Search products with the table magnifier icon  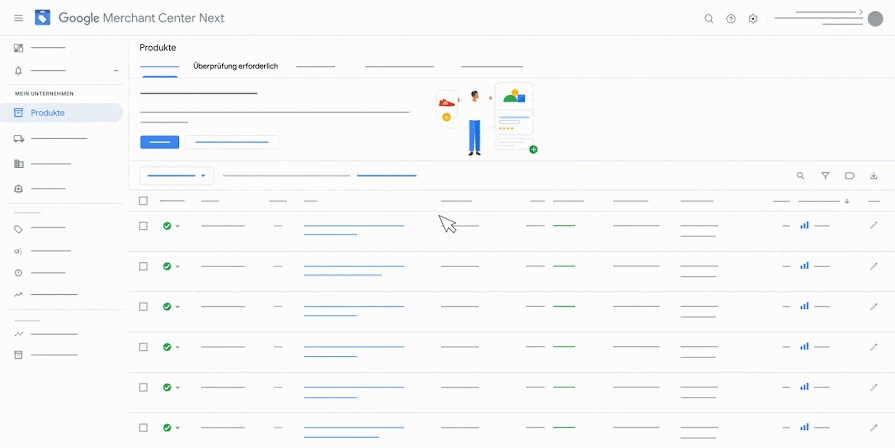point(801,176)
